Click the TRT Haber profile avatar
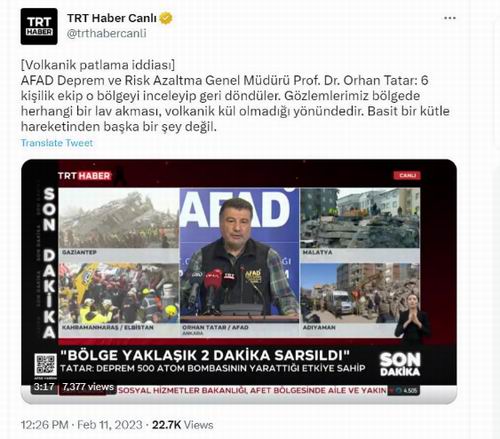This screenshot has height=439, width=500. 39,27
